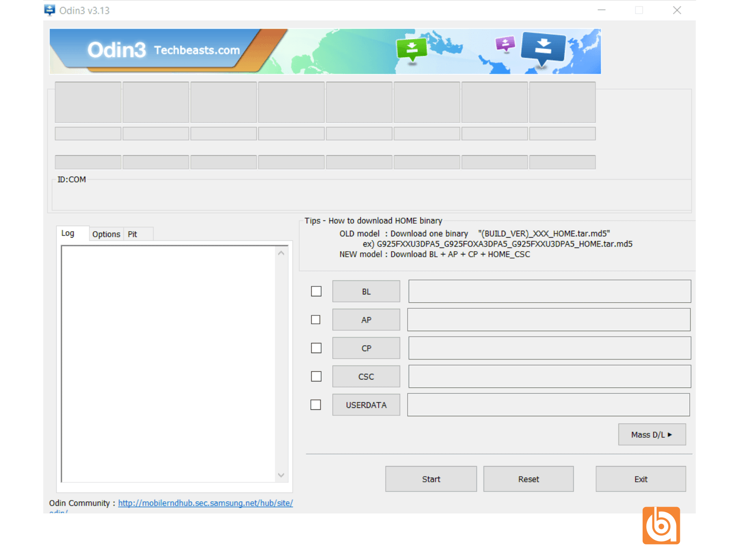Click the Odin3 app icon in title bar
Image resolution: width=739 pixels, height=560 pixels.
point(49,10)
